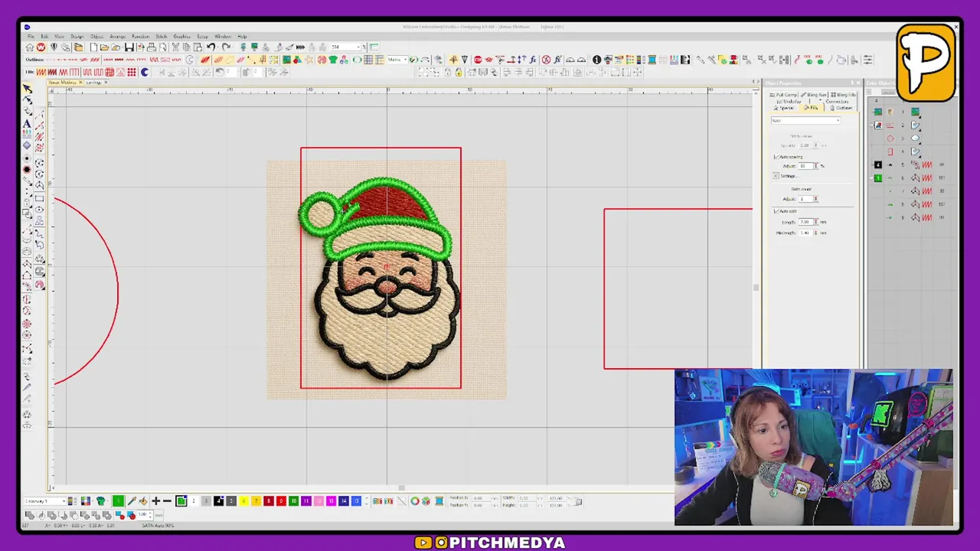Toggle the Auto spacing checkbox
This screenshot has width=980, height=551.
coord(776,157)
